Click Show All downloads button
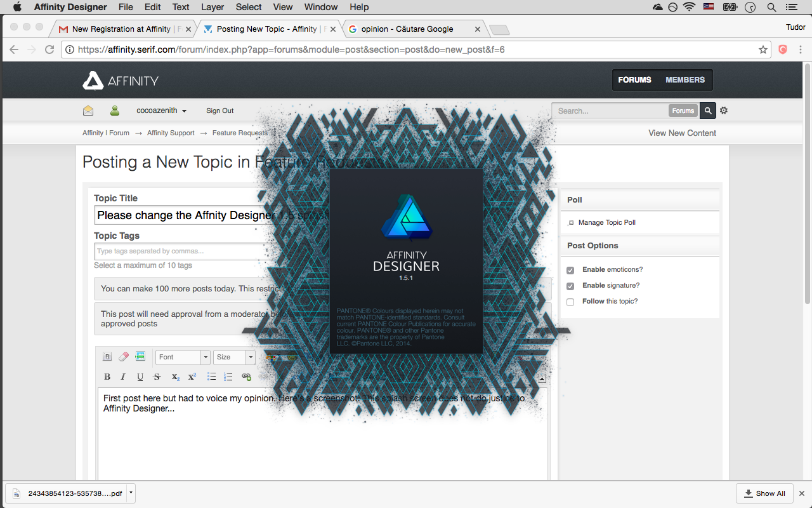 click(764, 493)
